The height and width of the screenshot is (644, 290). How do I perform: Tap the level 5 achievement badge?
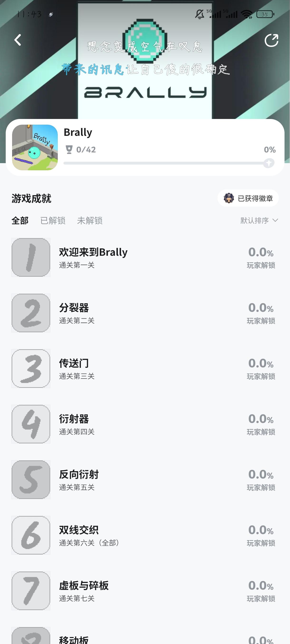(31, 479)
